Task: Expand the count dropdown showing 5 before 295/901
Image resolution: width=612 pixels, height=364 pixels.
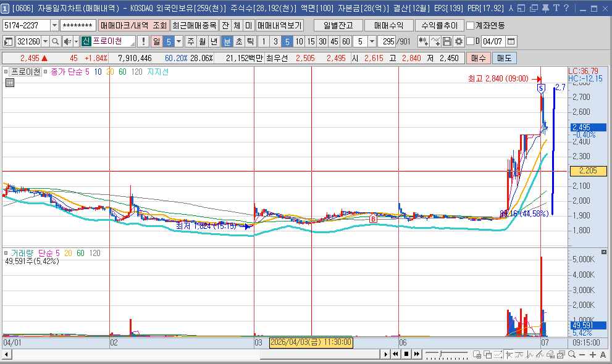Action: coord(372,41)
